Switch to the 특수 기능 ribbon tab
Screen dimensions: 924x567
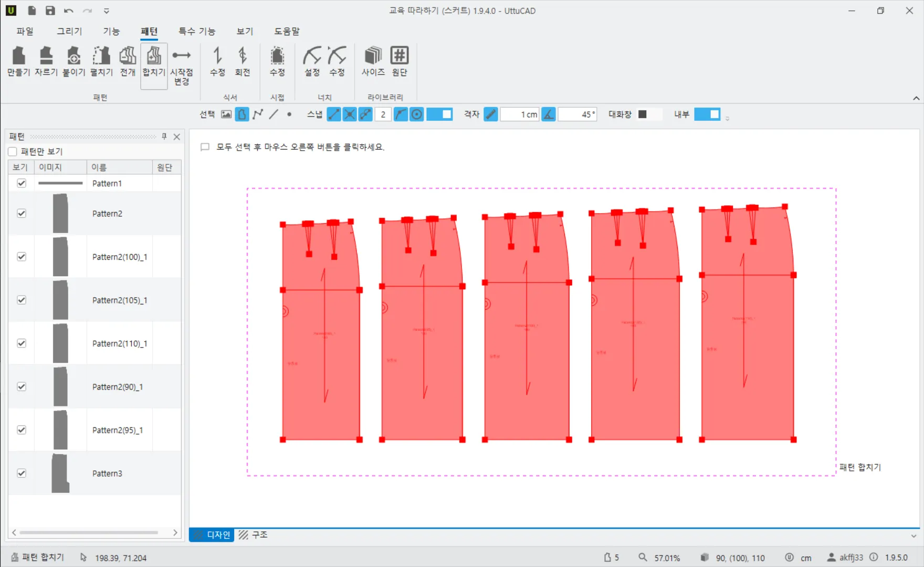coord(197,31)
